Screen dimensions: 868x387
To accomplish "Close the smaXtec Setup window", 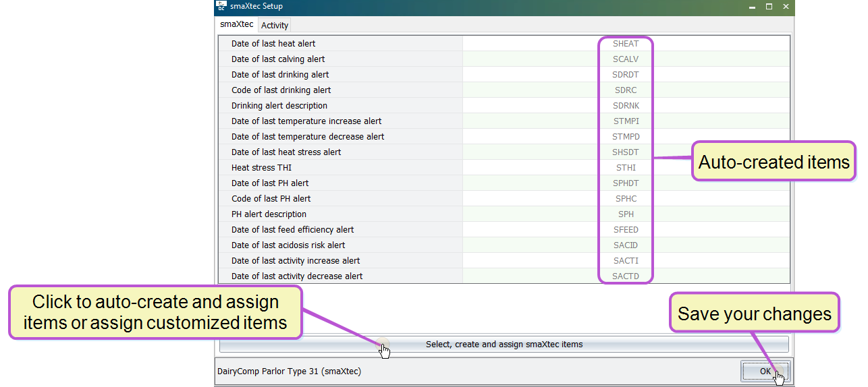I will coord(786,7).
